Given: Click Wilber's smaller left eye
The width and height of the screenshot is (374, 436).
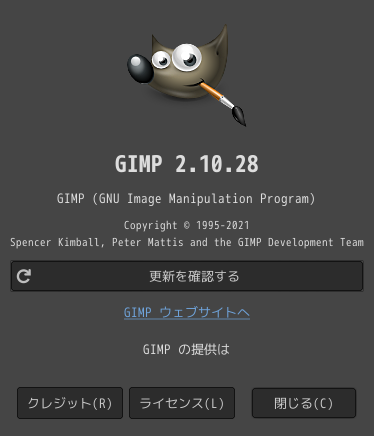Looking at the screenshot, I should coord(161,60).
